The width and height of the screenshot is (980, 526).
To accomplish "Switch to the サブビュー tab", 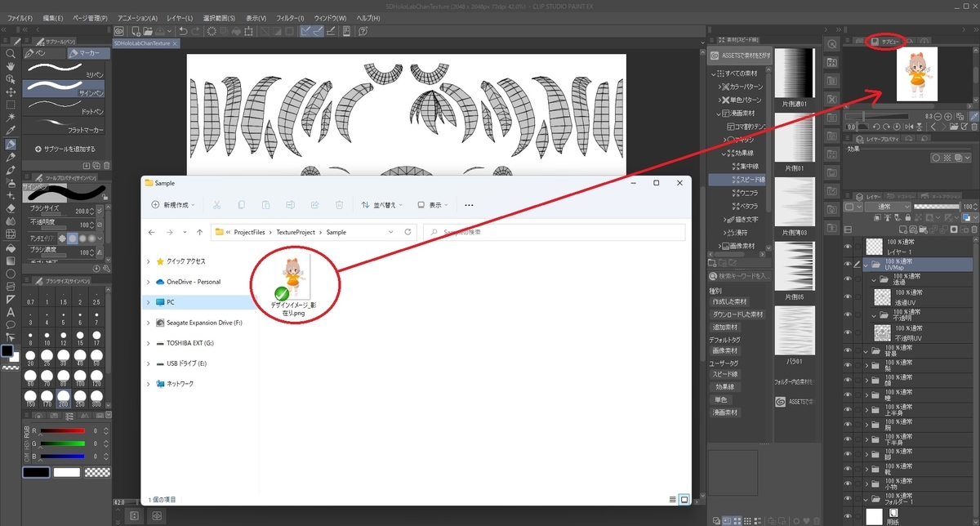I will [889, 41].
